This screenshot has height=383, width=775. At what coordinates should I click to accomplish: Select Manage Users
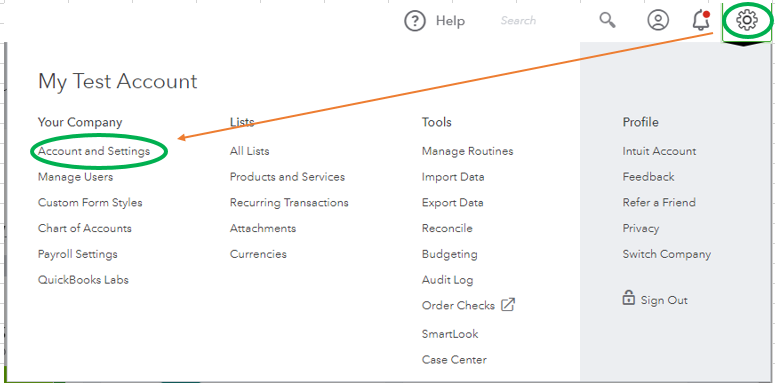pyautogui.click(x=75, y=177)
